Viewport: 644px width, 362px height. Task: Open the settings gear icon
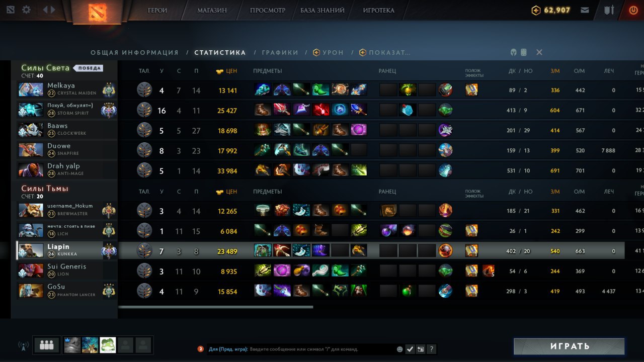pyautogui.click(x=26, y=10)
